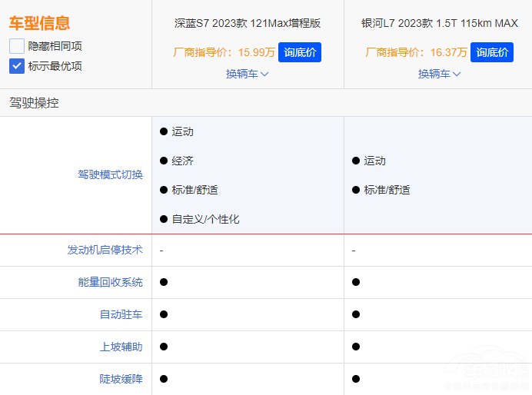Open the 深蓝S7 2023款 121Max增程版 title
This screenshot has width=532, height=395.
click(248, 23)
